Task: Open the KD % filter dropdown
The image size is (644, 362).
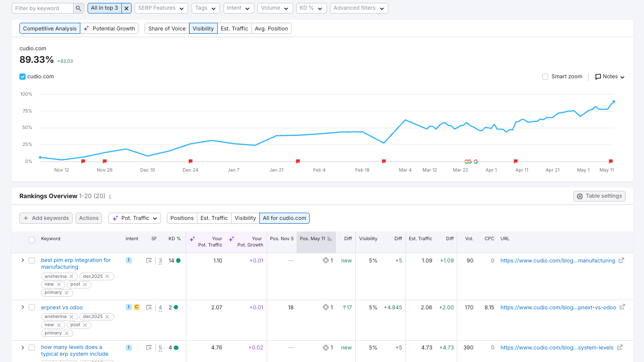Action: (x=311, y=8)
